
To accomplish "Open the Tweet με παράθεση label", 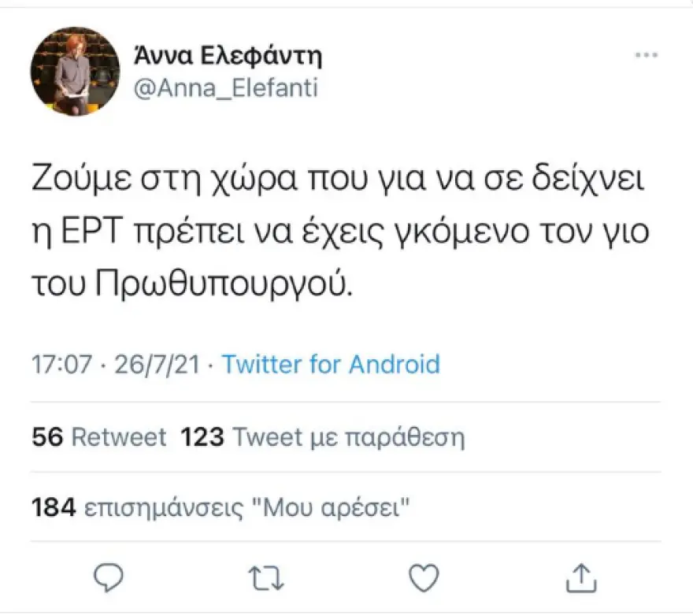I will [x=349, y=436].
